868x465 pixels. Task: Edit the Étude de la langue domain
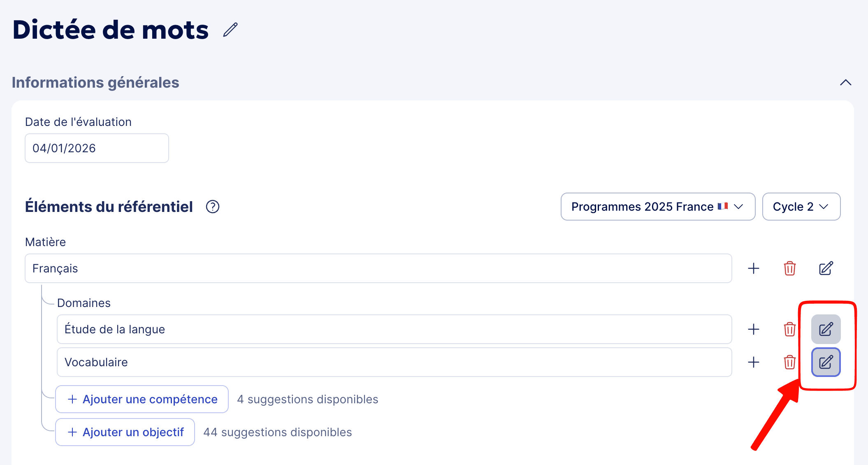(826, 329)
